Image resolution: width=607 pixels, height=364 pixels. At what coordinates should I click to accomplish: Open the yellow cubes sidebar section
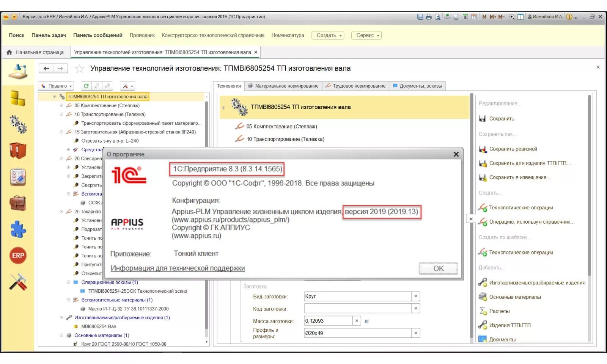coord(17,99)
